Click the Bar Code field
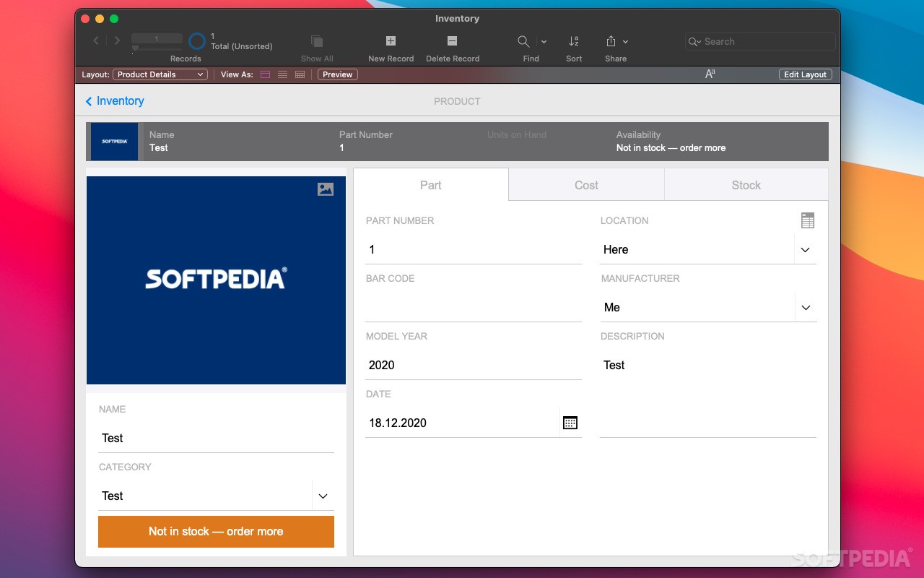Image resolution: width=924 pixels, height=578 pixels. 474,307
